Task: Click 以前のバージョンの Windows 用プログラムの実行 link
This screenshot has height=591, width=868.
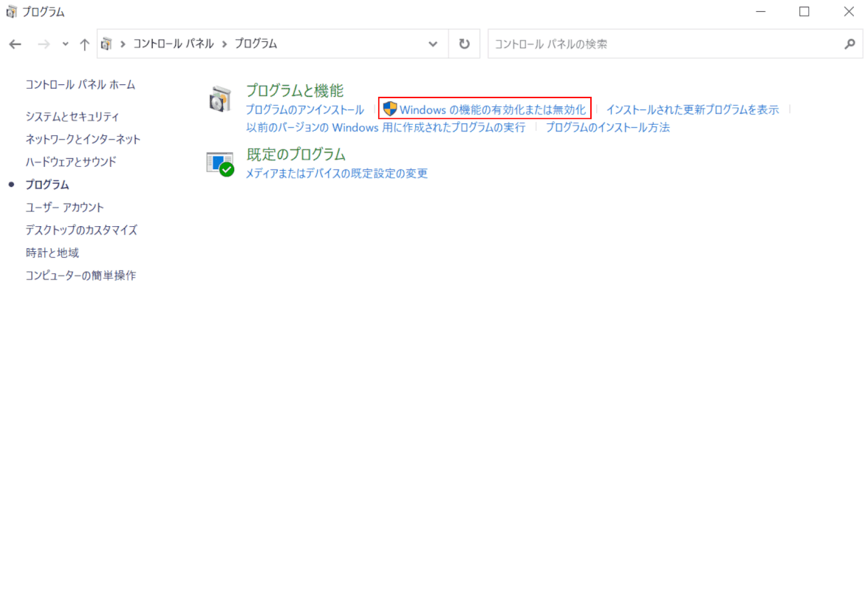Action: pyautogui.click(x=386, y=128)
